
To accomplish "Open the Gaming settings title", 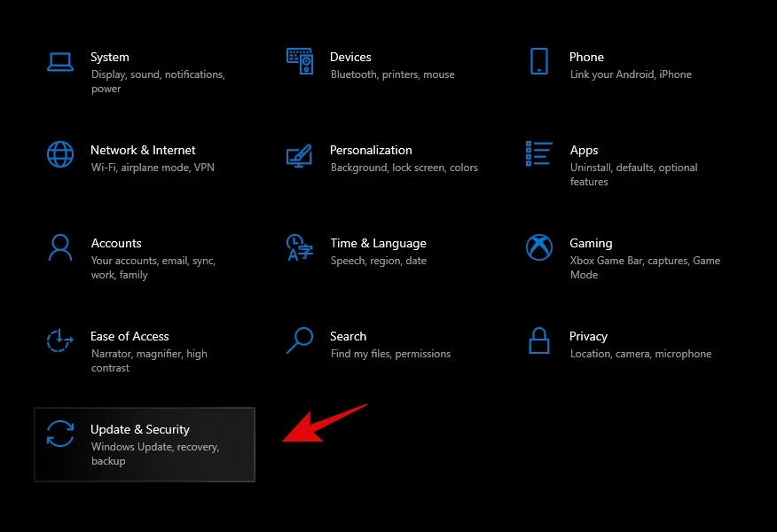I will tap(591, 244).
